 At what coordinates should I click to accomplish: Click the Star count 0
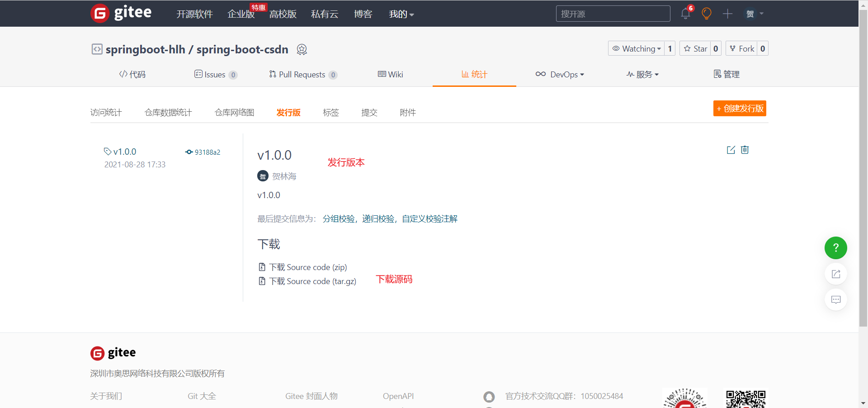point(716,48)
